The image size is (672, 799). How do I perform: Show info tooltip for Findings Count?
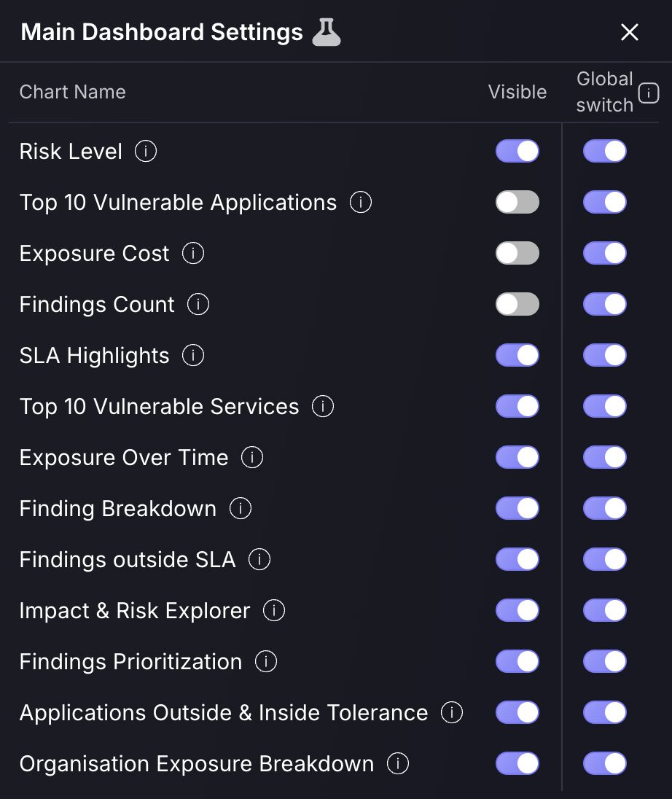click(198, 304)
